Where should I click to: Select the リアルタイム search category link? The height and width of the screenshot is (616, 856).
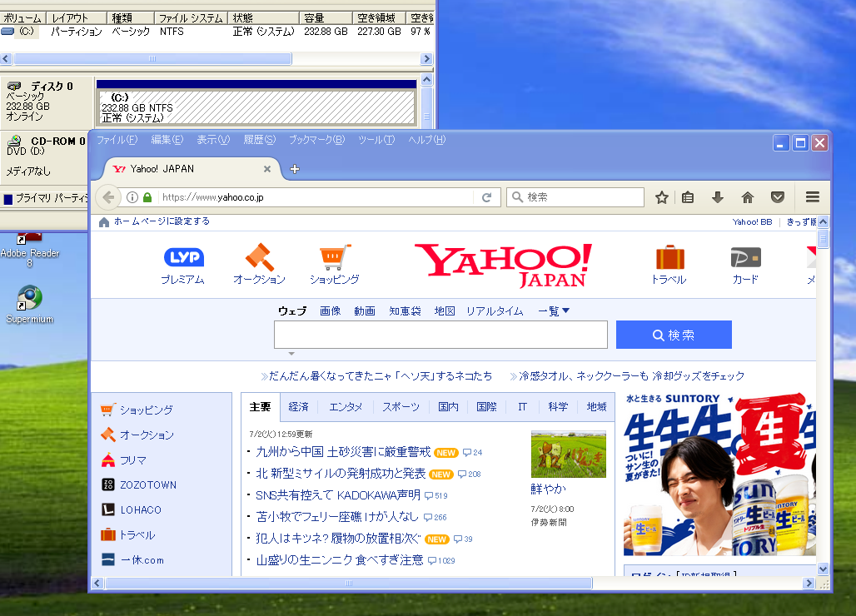495,311
